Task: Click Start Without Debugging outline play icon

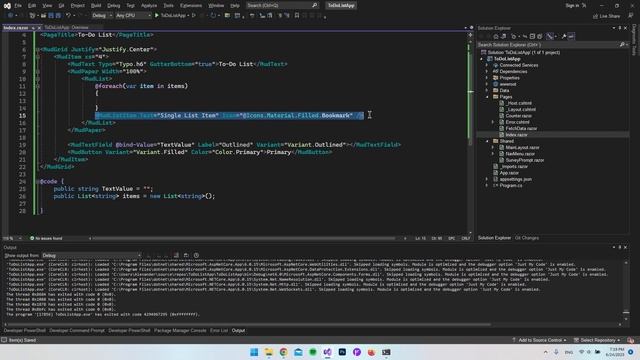Action: [x=194, y=16]
